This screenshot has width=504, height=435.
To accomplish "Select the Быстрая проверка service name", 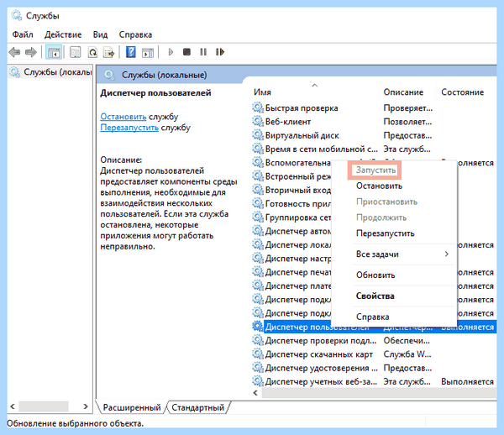I will pyautogui.click(x=302, y=108).
